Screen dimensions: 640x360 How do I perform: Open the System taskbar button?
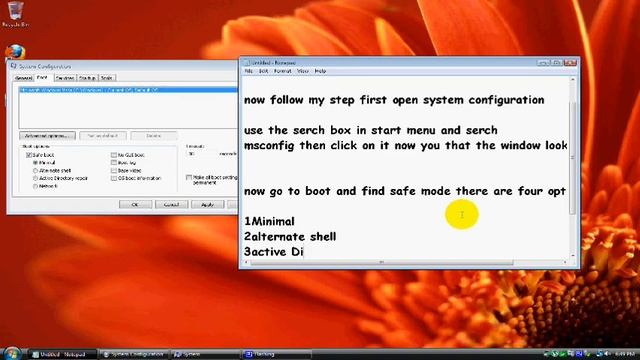pyautogui.click(x=205, y=354)
